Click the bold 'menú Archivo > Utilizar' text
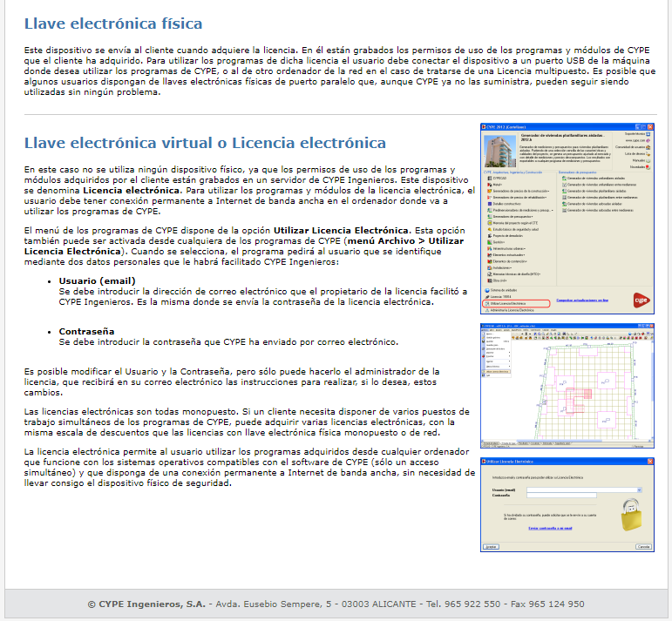Screen dimensions: 672x621 pos(405,241)
